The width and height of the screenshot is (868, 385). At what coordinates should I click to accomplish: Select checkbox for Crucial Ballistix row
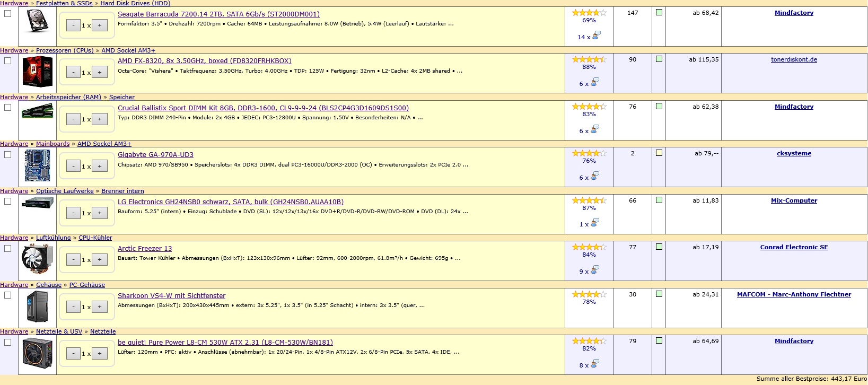7,107
